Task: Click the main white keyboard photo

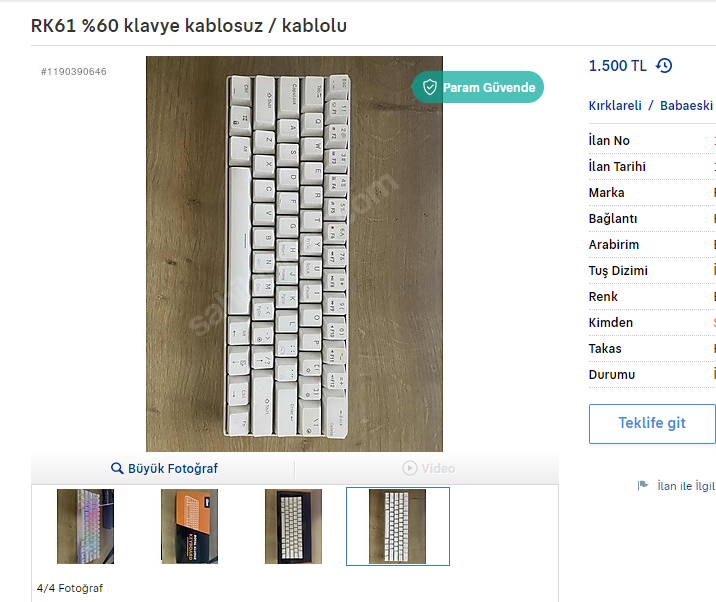Action: (x=294, y=254)
